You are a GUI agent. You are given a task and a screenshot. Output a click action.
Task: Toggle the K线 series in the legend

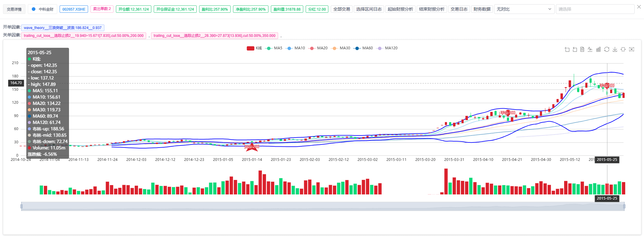(254, 48)
